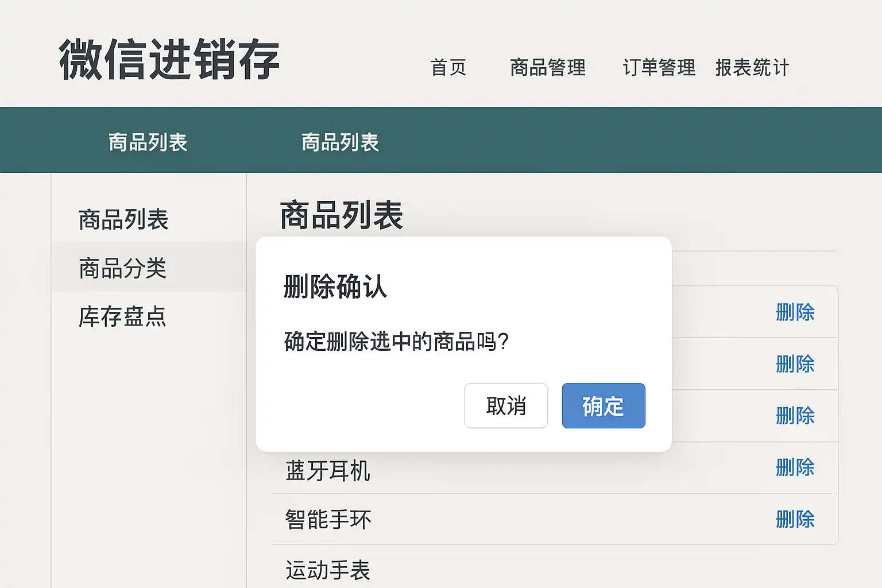Select 商品列表 in the left sidebar
882x588 pixels.
123,219
